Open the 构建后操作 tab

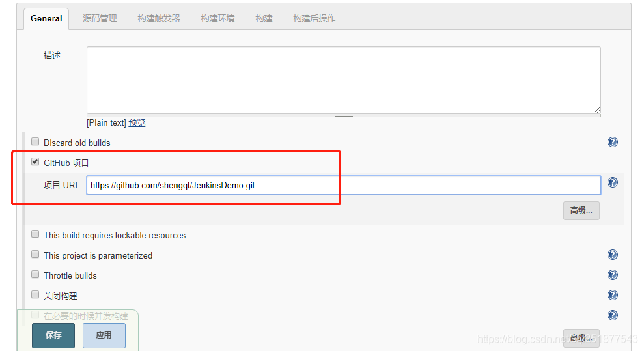tap(315, 18)
